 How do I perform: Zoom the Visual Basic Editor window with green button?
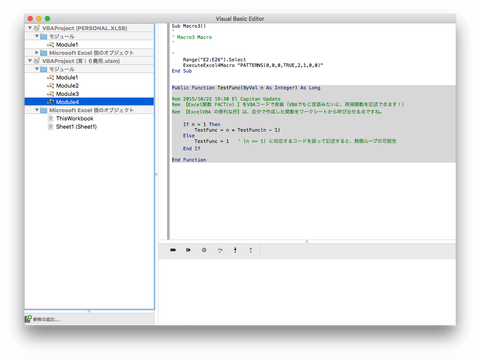point(48,19)
